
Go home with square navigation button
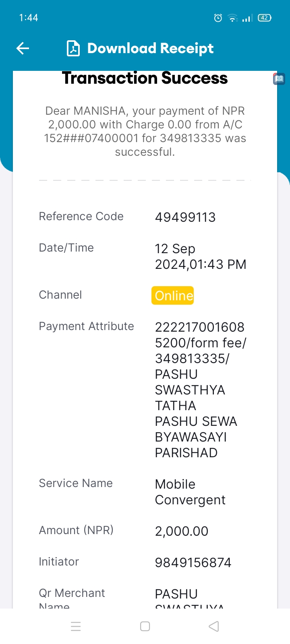(x=145, y=626)
